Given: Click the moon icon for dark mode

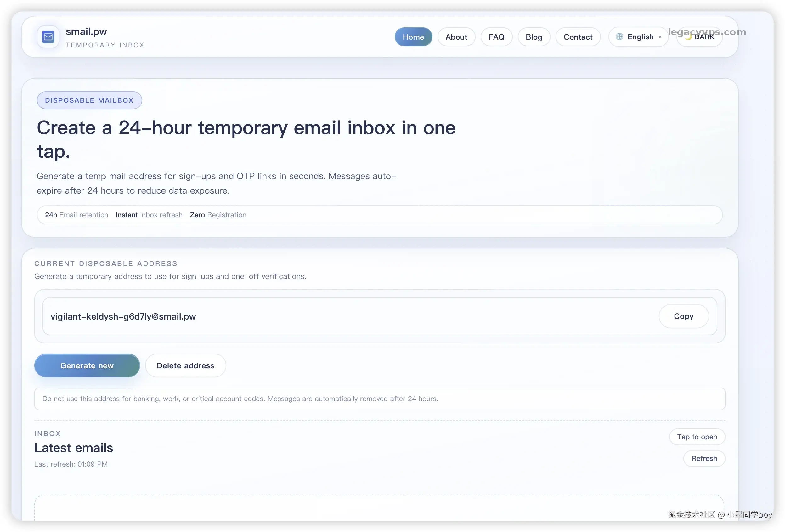Looking at the screenshot, I should pyautogui.click(x=688, y=37).
